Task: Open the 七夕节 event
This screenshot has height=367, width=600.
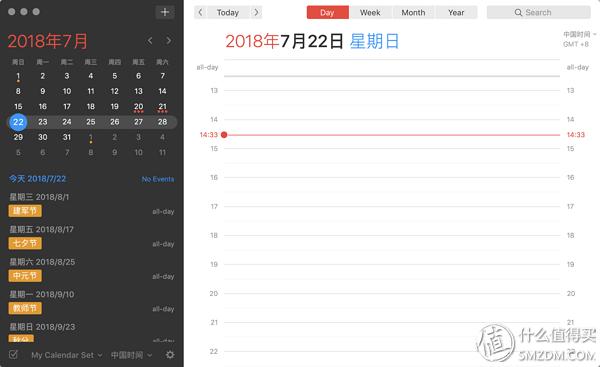Action: pos(25,243)
